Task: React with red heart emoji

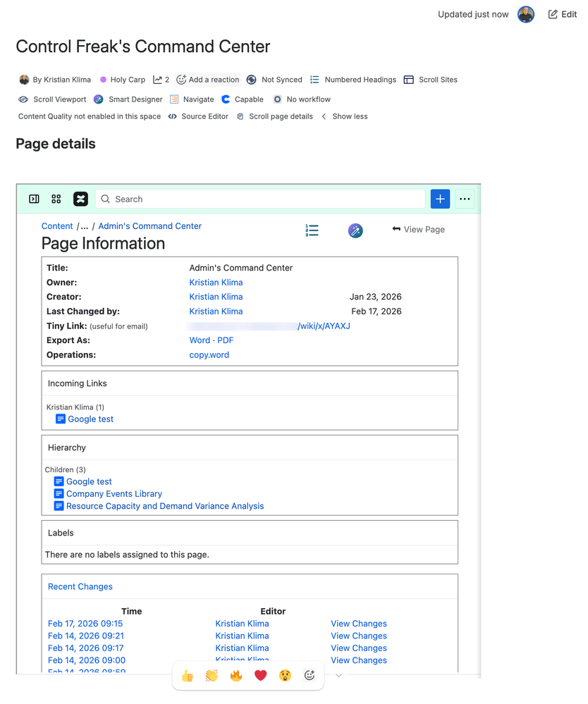Action: [261, 675]
